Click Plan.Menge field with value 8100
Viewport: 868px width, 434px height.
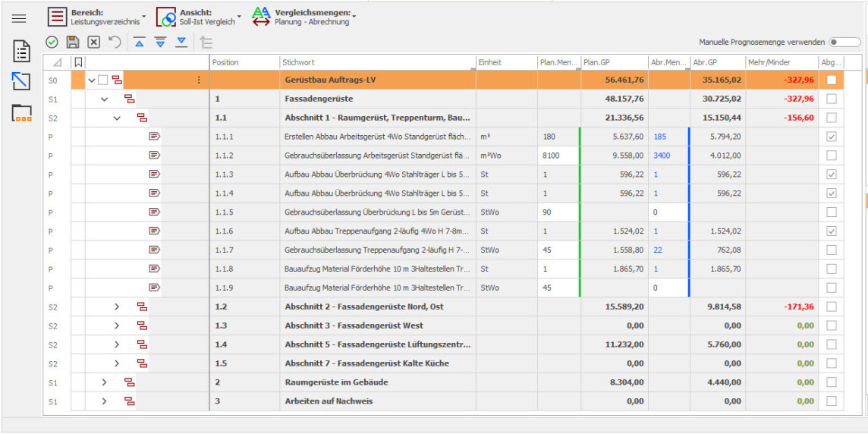pyautogui.click(x=558, y=156)
